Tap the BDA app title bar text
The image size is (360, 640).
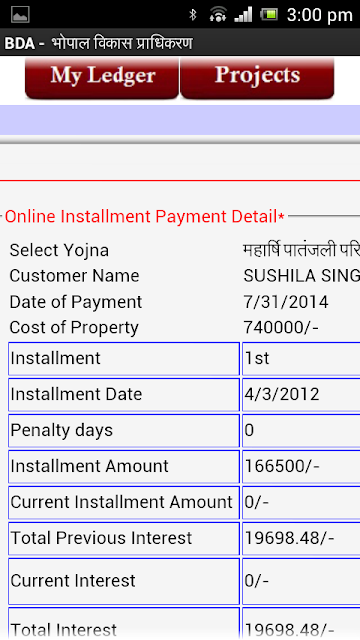point(98,43)
